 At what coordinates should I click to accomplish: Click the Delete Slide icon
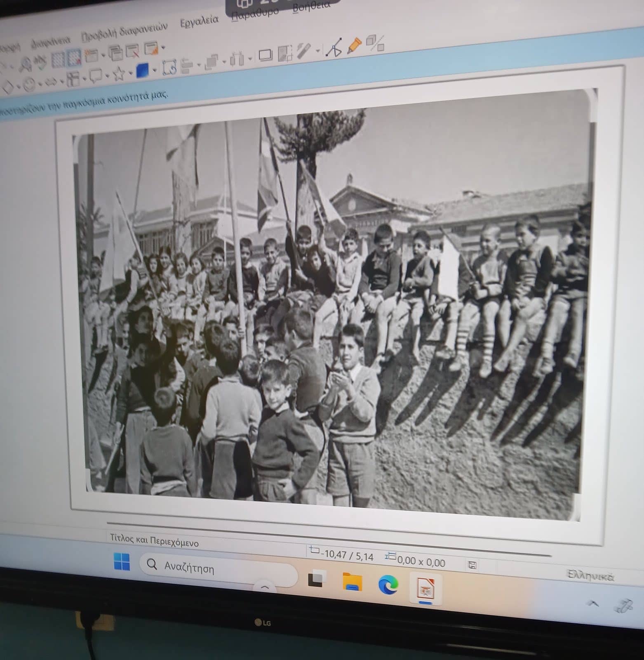tap(133, 52)
